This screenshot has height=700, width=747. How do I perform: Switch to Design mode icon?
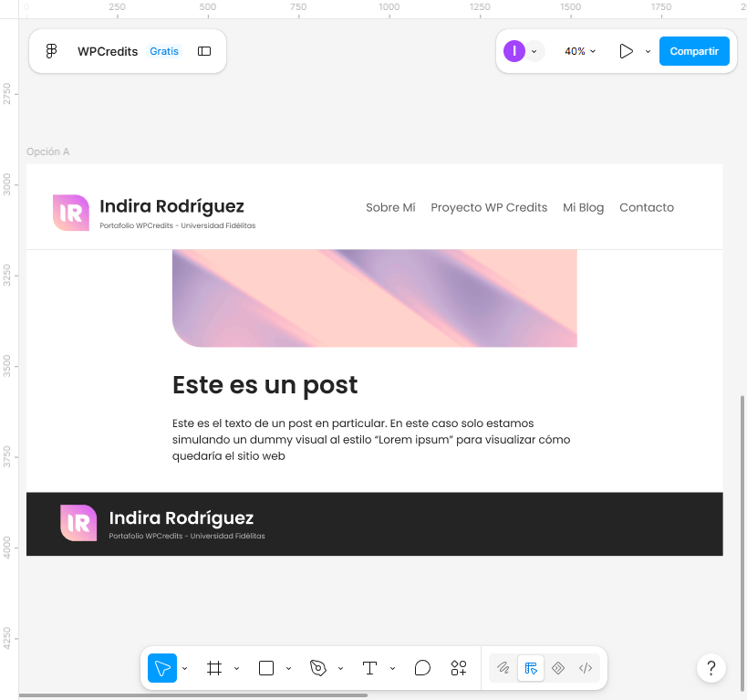(x=531, y=667)
